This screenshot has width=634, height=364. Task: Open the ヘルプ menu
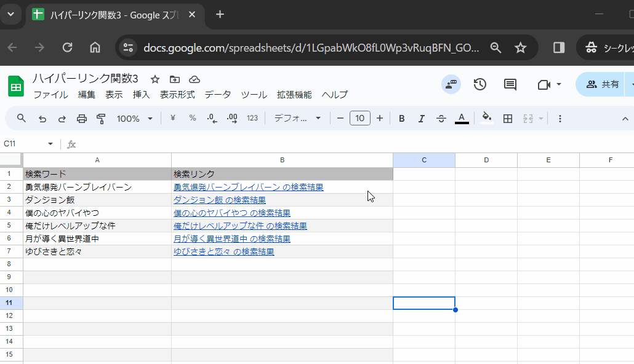335,95
